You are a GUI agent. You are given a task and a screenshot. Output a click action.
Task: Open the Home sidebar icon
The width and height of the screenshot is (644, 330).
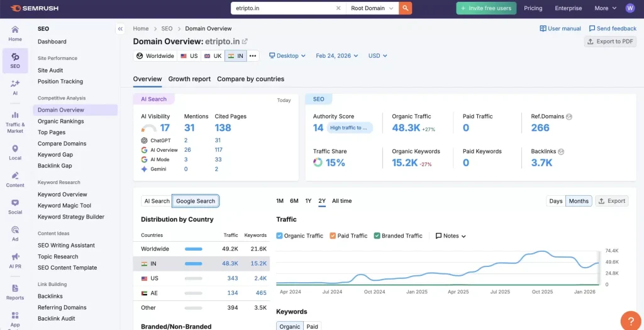(x=15, y=34)
